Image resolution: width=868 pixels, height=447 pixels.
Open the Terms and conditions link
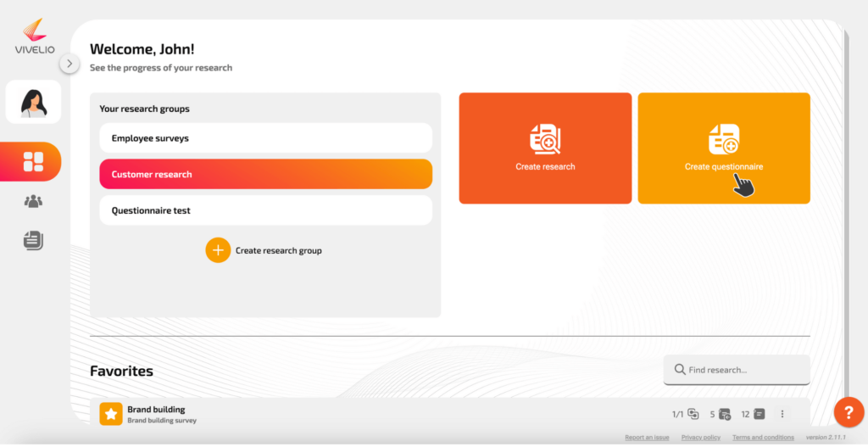(x=764, y=438)
